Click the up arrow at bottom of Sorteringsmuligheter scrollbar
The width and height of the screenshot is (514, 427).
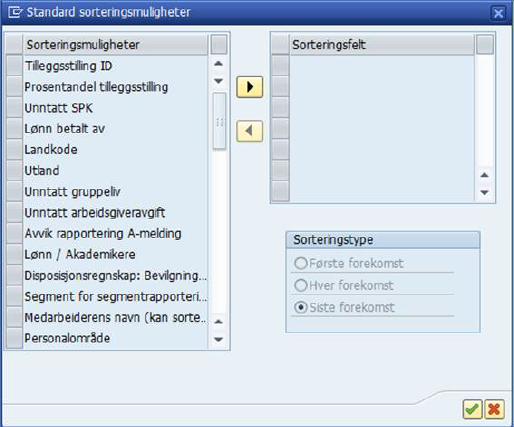(219, 322)
